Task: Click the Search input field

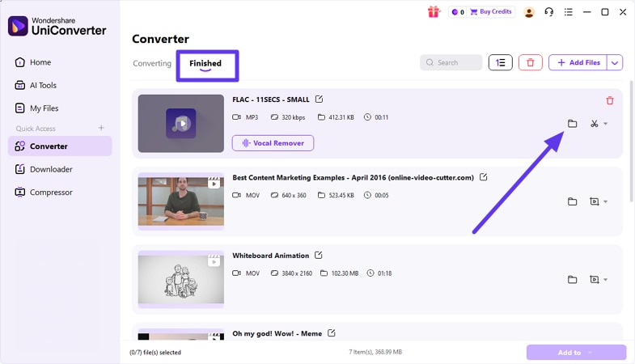Action: [451, 63]
